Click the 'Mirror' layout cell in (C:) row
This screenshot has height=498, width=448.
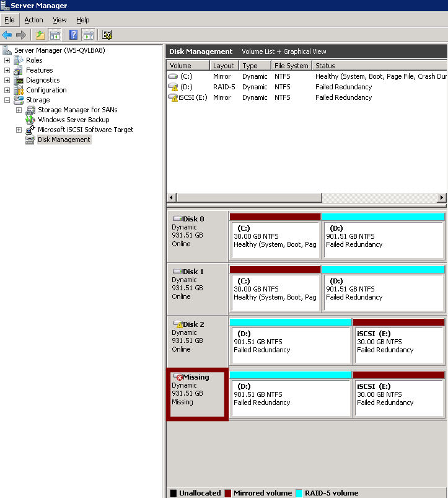pos(222,76)
